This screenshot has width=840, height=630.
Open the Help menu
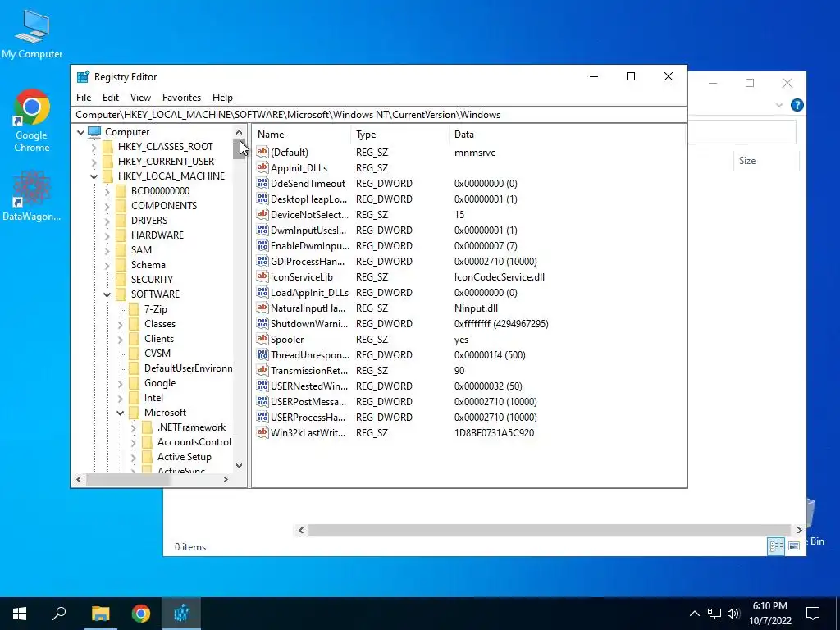point(222,98)
